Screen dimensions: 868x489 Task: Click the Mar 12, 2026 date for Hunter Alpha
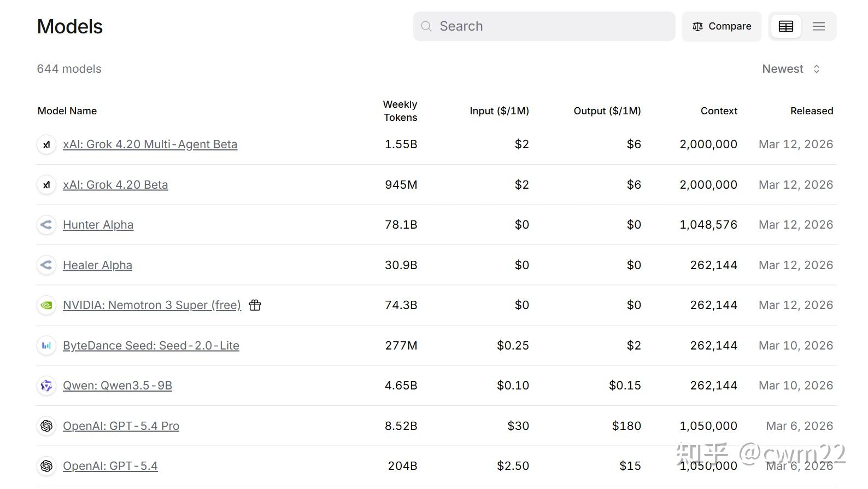pyautogui.click(x=796, y=225)
